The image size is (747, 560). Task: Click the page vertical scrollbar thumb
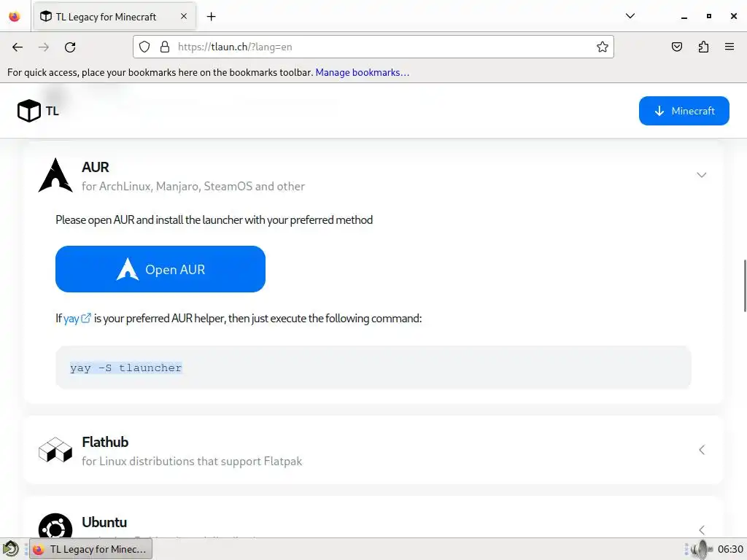click(745, 286)
